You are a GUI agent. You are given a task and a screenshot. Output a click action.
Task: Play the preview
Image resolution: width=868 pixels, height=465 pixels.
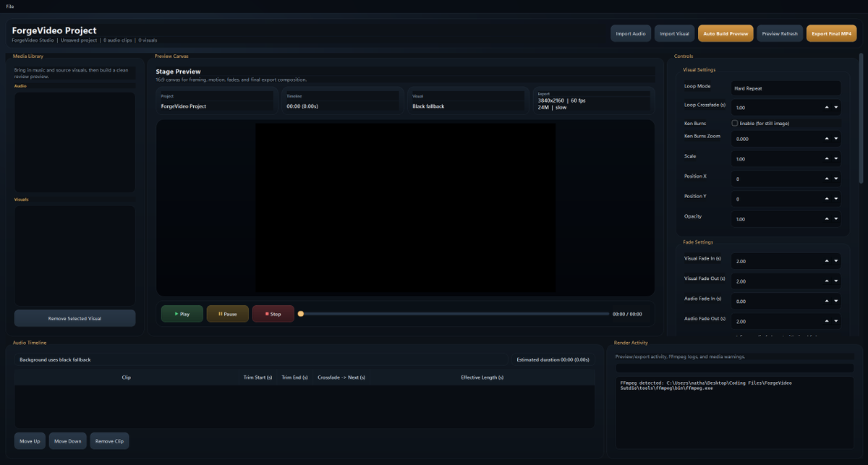pos(182,314)
